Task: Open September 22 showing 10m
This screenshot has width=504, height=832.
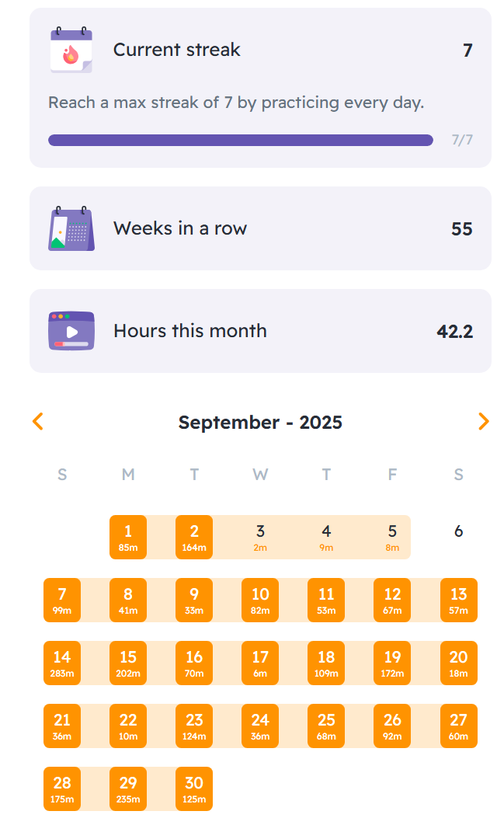Action: pyautogui.click(x=128, y=726)
